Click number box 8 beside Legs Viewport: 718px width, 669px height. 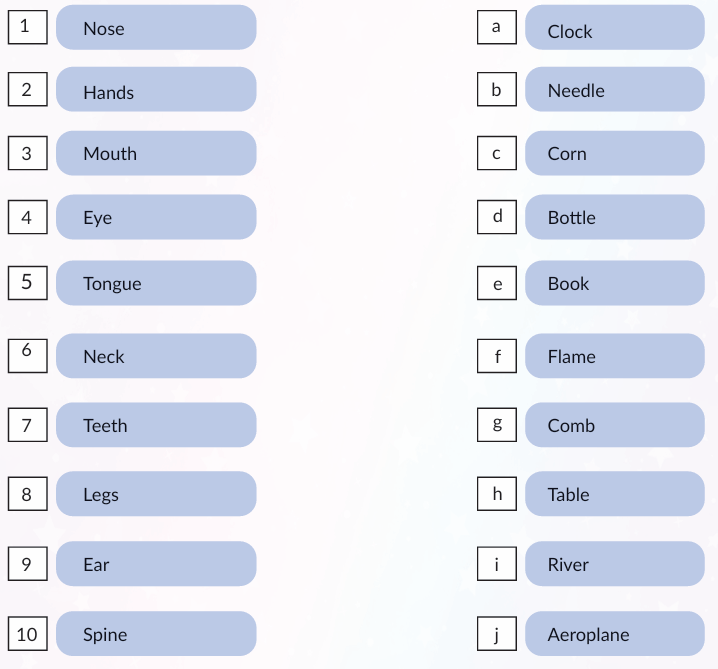[27, 494]
